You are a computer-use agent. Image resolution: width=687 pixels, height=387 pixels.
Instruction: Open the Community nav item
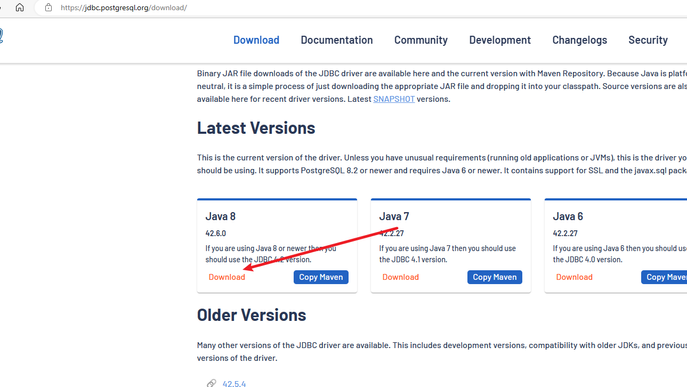coord(421,40)
